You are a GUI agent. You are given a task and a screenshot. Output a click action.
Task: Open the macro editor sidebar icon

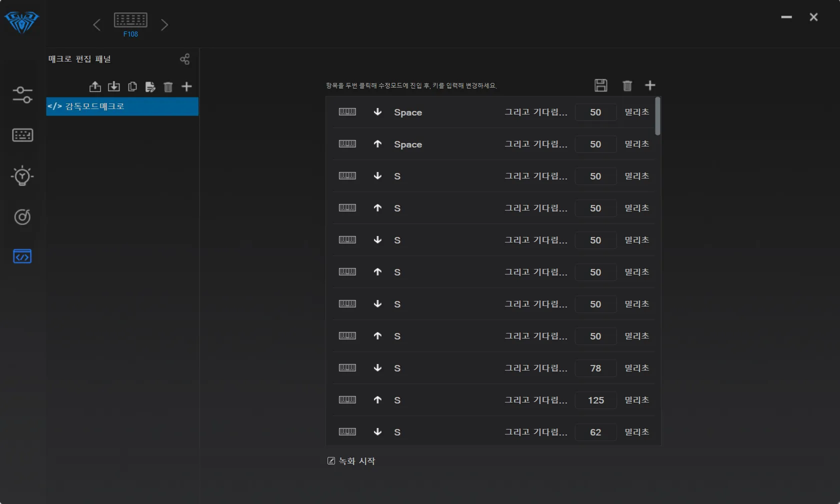(22, 256)
